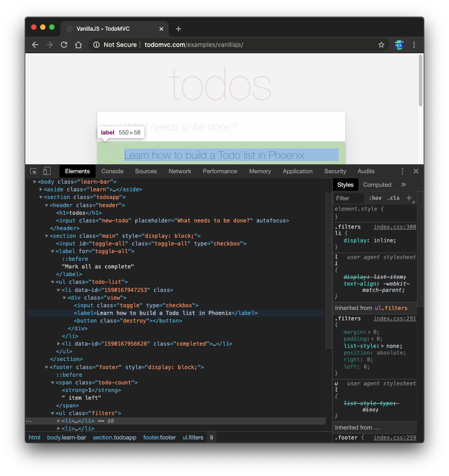Check the todo item's round toggle circle
449x476 pixels.
[108, 155]
